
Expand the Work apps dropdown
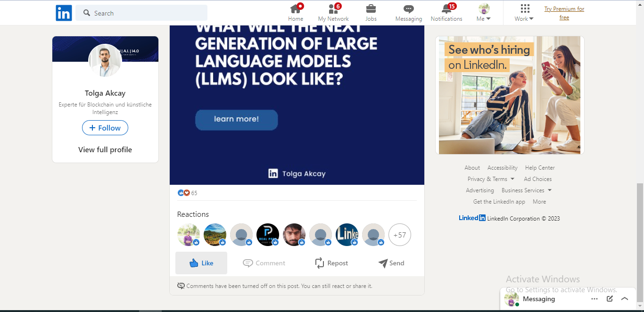click(x=524, y=13)
